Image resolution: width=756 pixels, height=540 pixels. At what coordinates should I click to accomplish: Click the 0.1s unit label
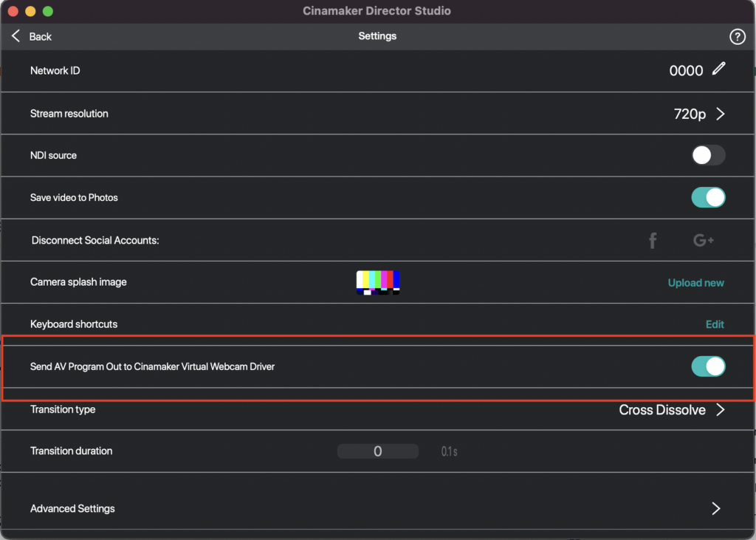point(449,451)
